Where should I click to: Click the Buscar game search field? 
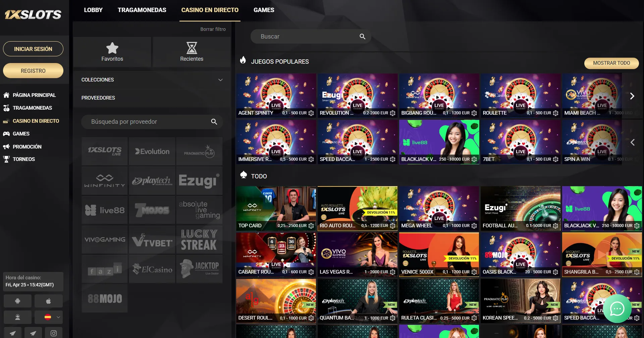tap(311, 37)
